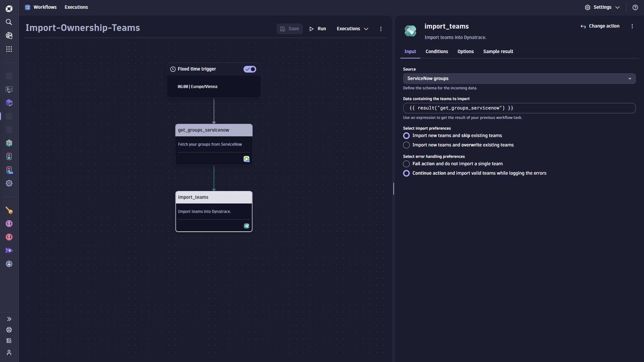The width and height of the screenshot is (644, 362).
Task: Open the traffic light app icon
Action: tap(9, 157)
